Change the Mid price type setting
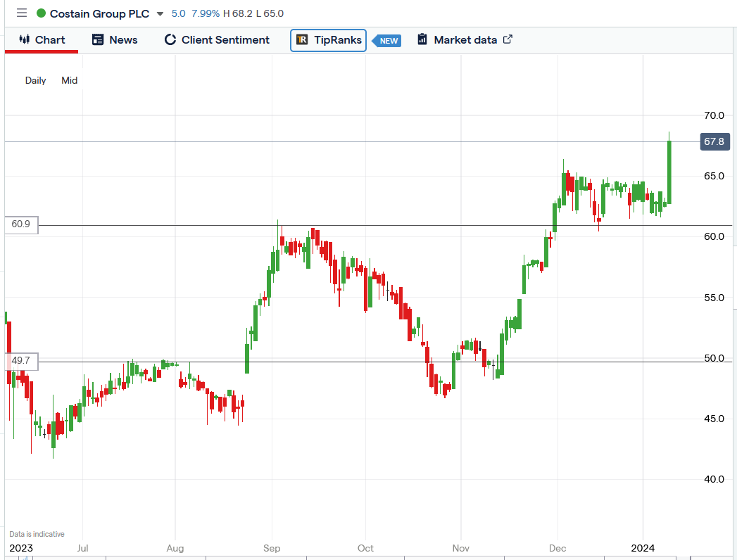 [70, 80]
